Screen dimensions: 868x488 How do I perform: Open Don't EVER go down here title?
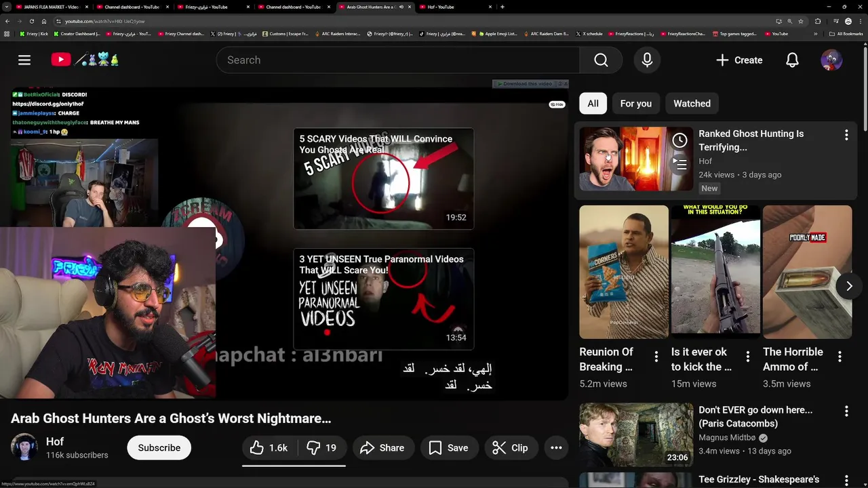(755, 416)
